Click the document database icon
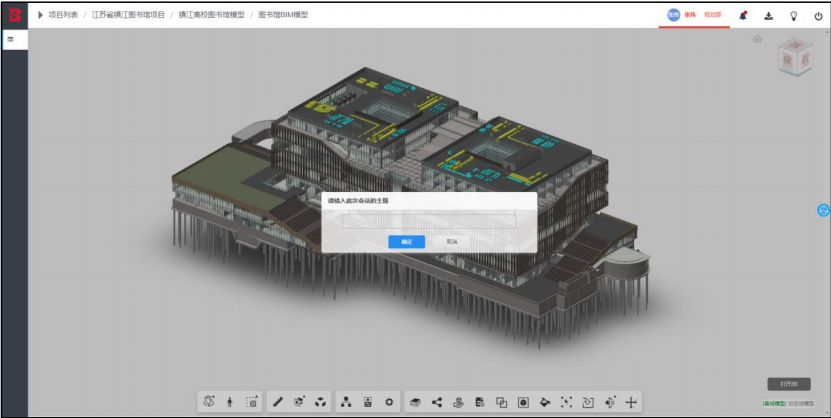This screenshot has height=418, width=831. click(x=480, y=402)
